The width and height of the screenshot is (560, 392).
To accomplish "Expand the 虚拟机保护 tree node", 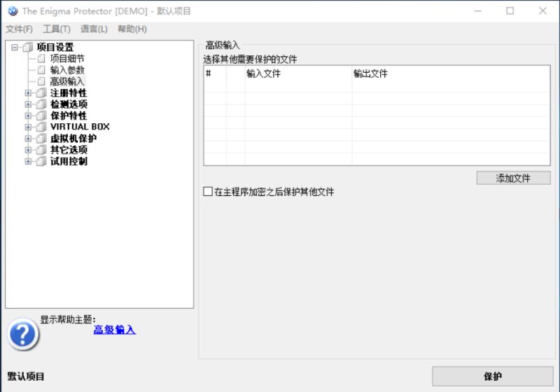I will 28,139.
